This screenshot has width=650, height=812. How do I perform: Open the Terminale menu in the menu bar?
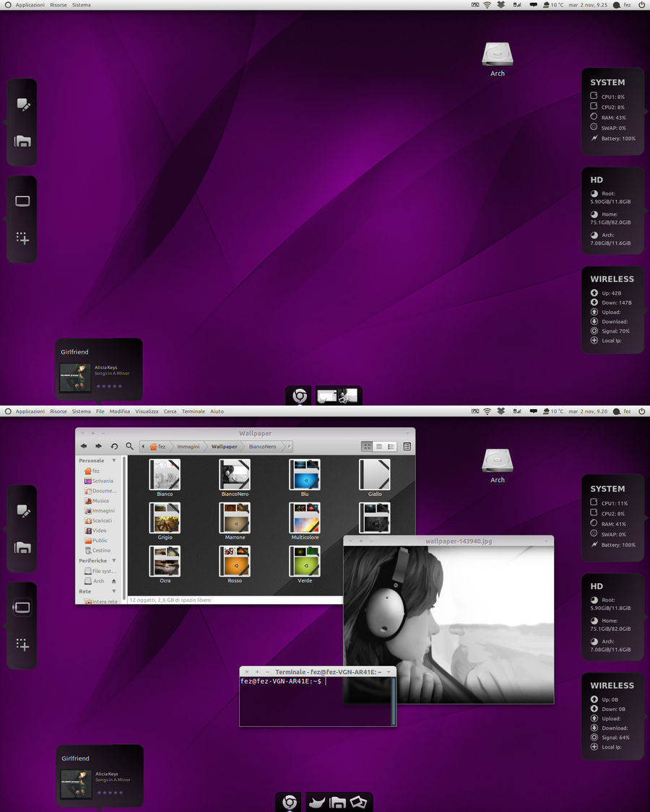coord(192,411)
